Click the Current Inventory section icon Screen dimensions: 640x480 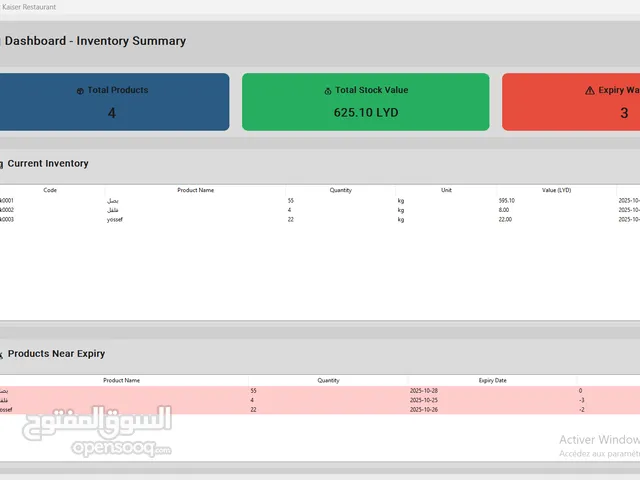click(2, 164)
